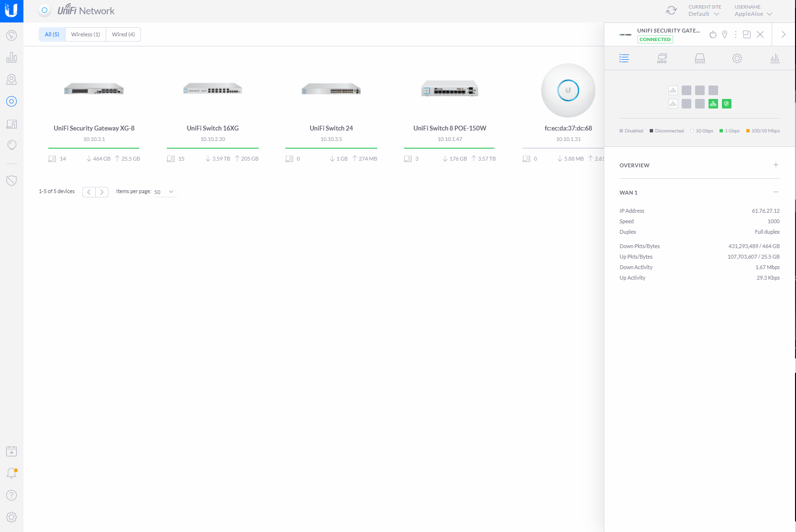
Task: Open device Config gear tab in panel
Action: (x=737, y=58)
